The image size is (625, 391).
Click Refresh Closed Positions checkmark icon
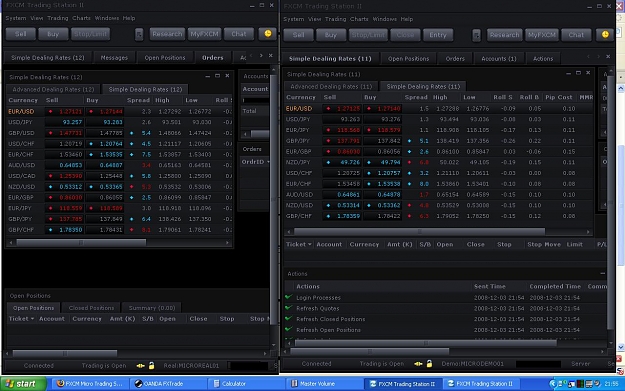289,319
